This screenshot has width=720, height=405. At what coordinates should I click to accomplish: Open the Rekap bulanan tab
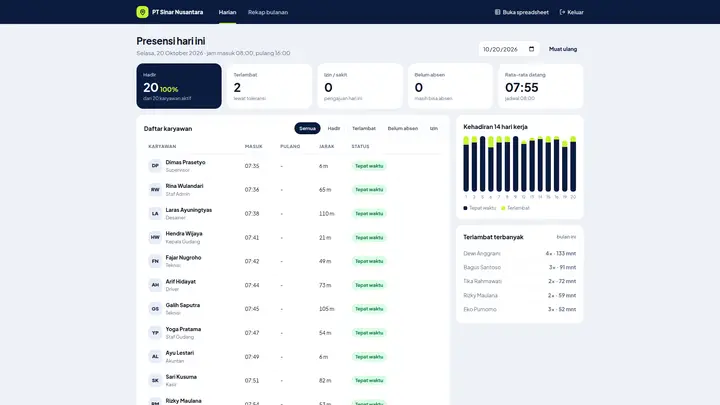tap(268, 12)
